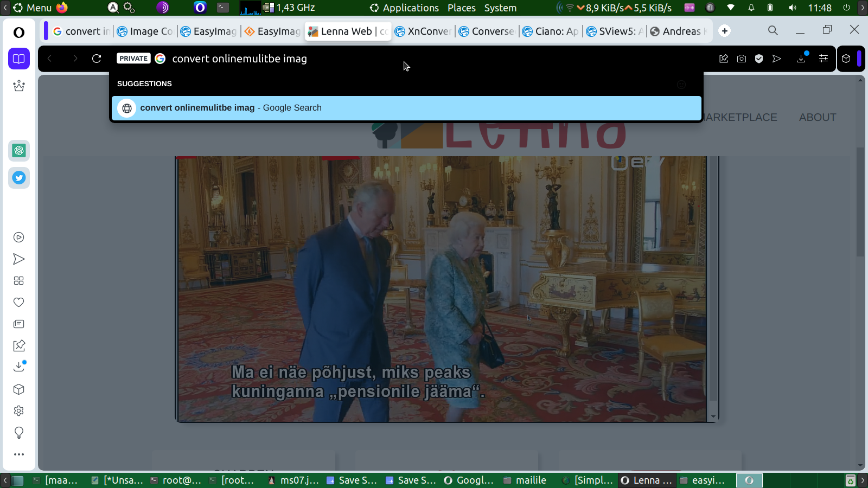Open Extensions cube in the sidebar

click(x=19, y=389)
